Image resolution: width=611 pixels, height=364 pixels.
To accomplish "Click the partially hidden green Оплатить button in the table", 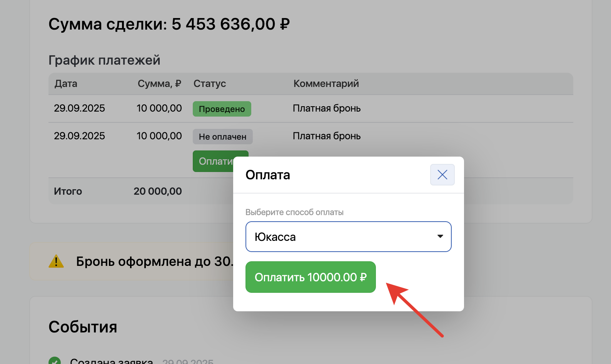I will (213, 161).
